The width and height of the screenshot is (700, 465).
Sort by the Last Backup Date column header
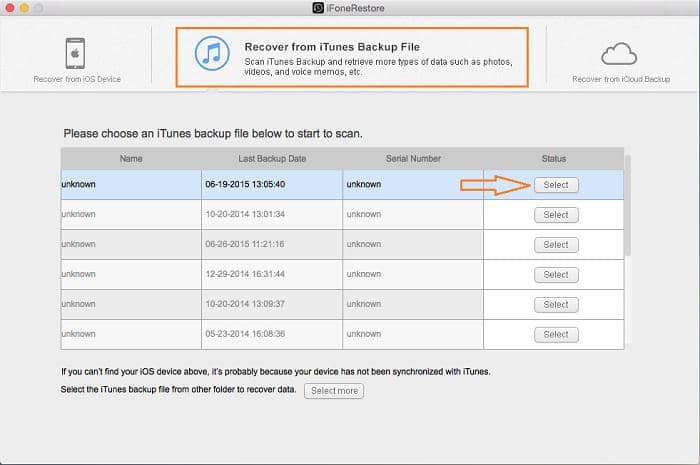[x=272, y=158]
